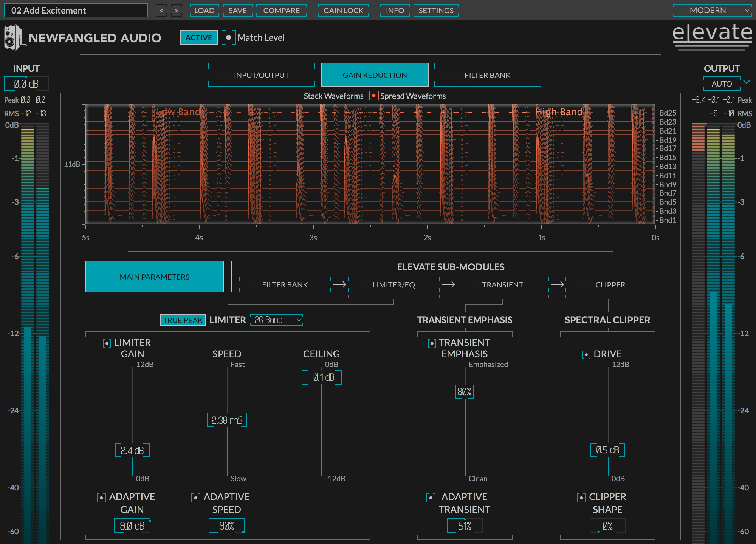The height and width of the screenshot is (544, 756).
Task: Enable GAIN LOCK
Action: [x=343, y=10]
